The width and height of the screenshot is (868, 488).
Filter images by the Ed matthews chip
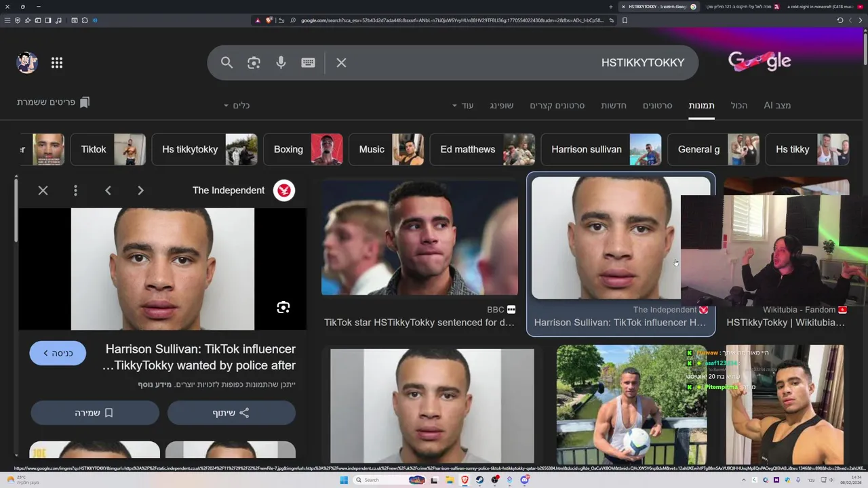pos(483,149)
